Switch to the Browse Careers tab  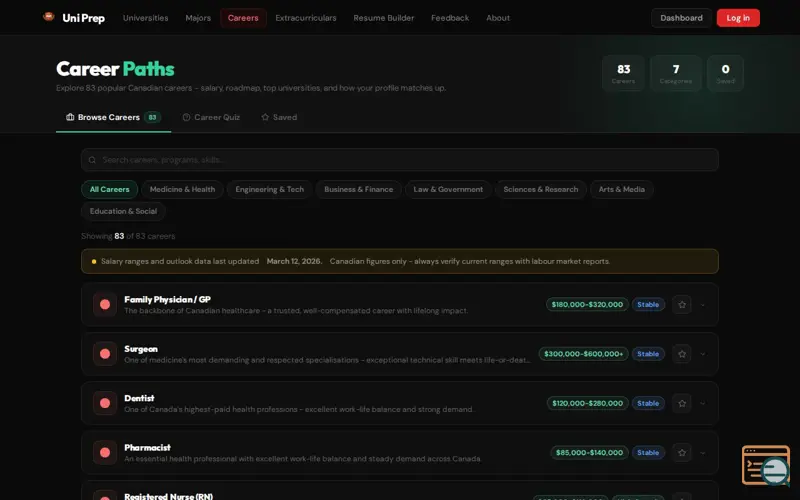pos(113,117)
